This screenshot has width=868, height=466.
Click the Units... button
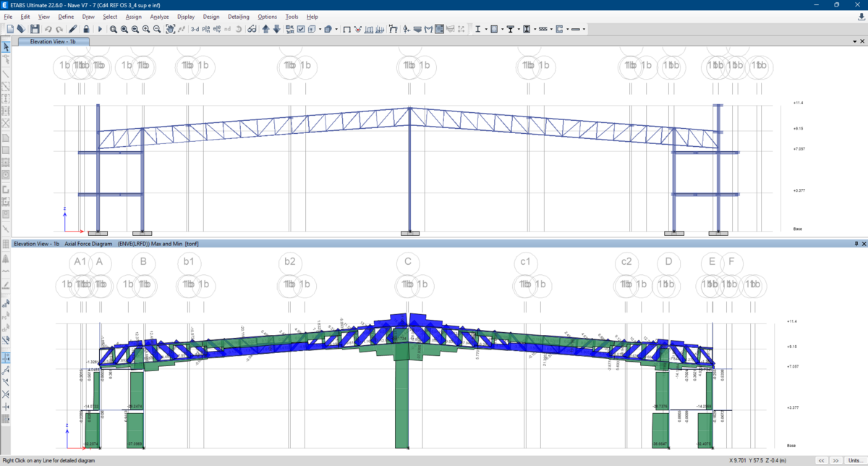pos(856,460)
